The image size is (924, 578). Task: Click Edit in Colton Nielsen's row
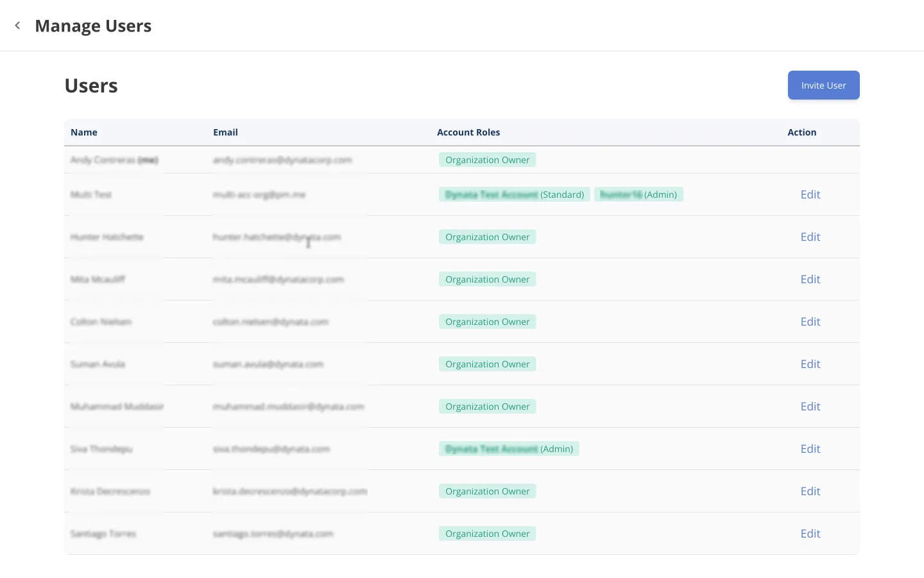tap(810, 322)
